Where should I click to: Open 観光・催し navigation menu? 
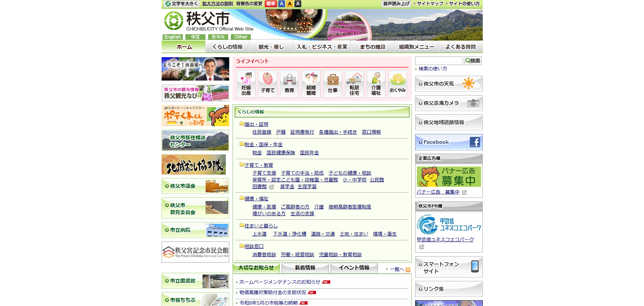(271, 47)
